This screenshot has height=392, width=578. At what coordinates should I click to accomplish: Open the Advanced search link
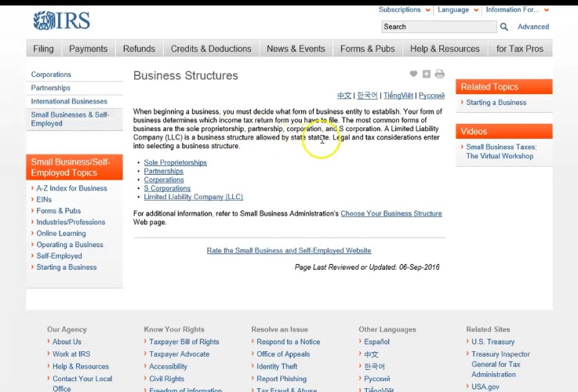point(533,27)
